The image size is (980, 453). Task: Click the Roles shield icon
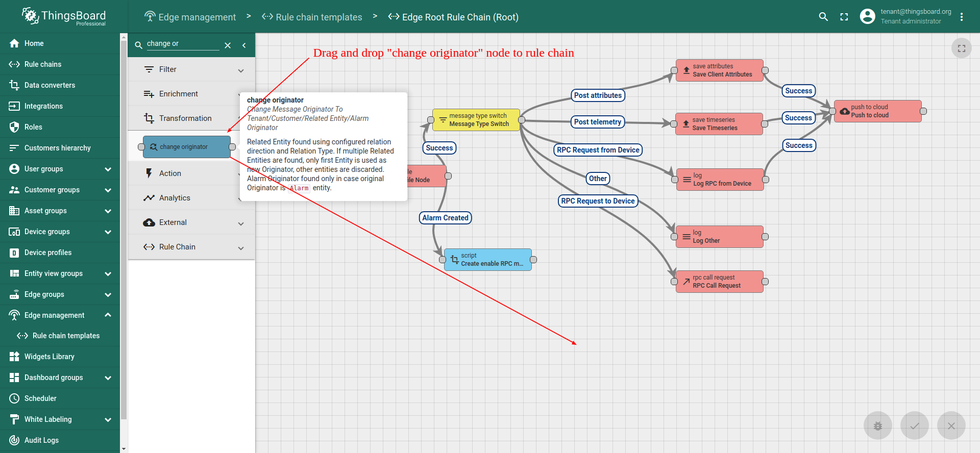(14, 127)
